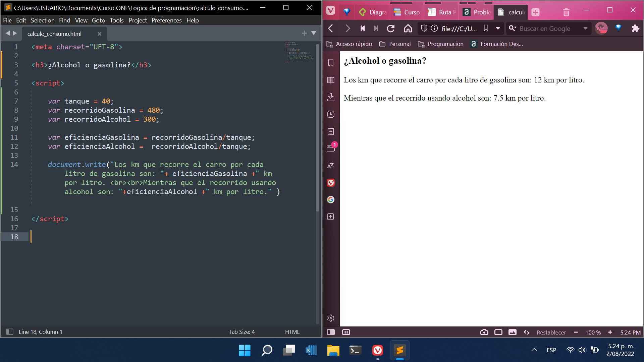The height and width of the screenshot is (362, 644).
Task: Open Vivaldi web panel in sidebar
Action: 331,183
